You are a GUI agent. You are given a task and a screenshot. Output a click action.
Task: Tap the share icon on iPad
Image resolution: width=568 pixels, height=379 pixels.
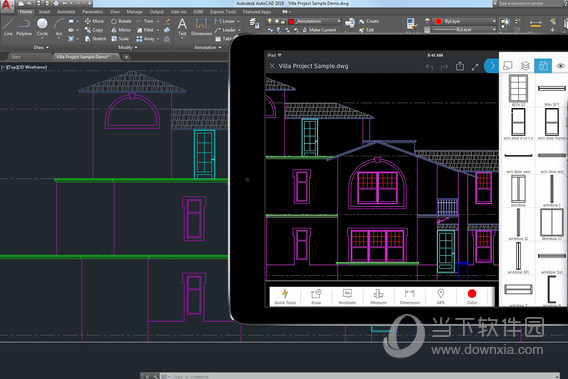point(460,66)
